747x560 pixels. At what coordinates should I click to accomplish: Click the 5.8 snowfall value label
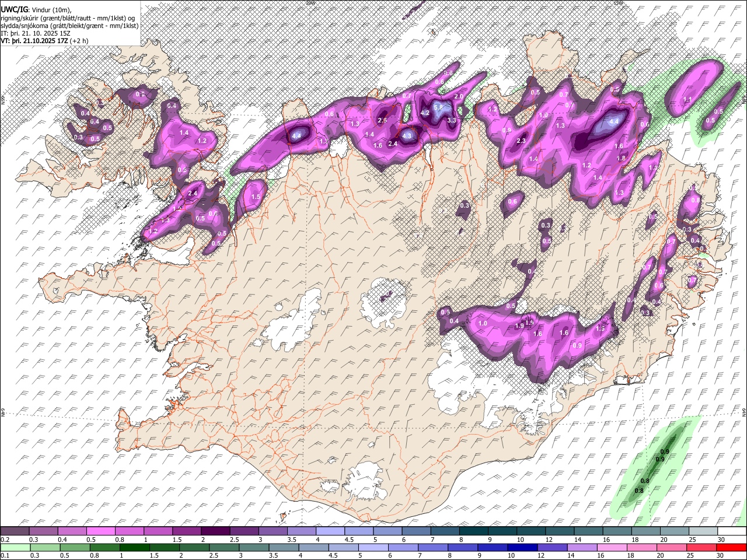(438, 107)
